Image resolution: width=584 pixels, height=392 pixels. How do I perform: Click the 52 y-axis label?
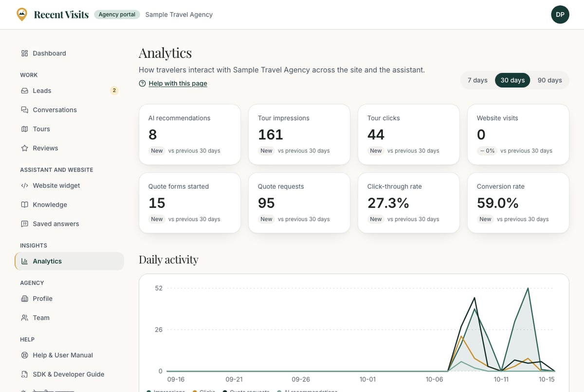click(x=159, y=288)
